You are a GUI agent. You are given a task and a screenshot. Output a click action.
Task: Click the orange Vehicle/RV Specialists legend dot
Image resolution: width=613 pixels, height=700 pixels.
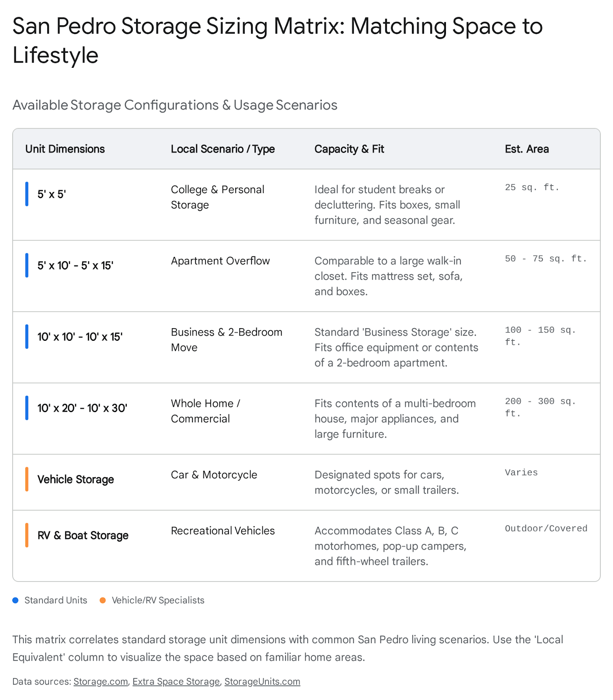(103, 600)
